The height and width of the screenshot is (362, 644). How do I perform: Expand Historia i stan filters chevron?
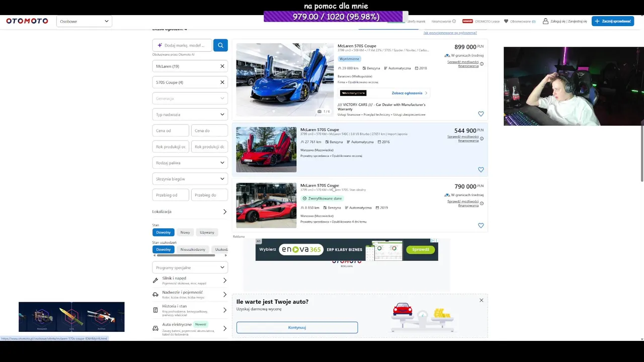(x=224, y=310)
